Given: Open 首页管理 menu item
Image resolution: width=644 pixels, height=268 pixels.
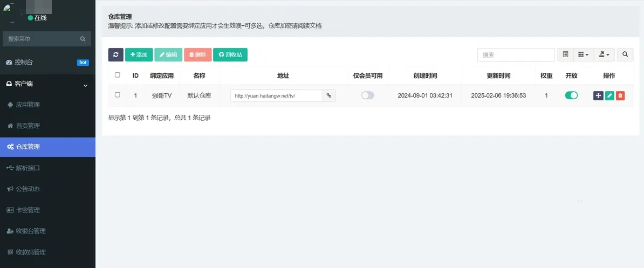Looking at the screenshot, I should [47, 126].
